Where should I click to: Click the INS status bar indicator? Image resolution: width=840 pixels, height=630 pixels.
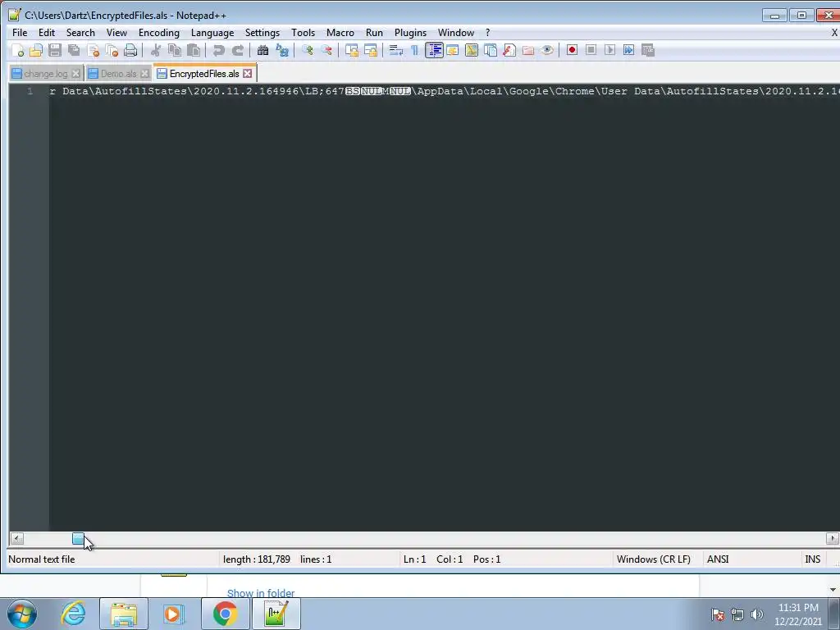tap(812, 559)
